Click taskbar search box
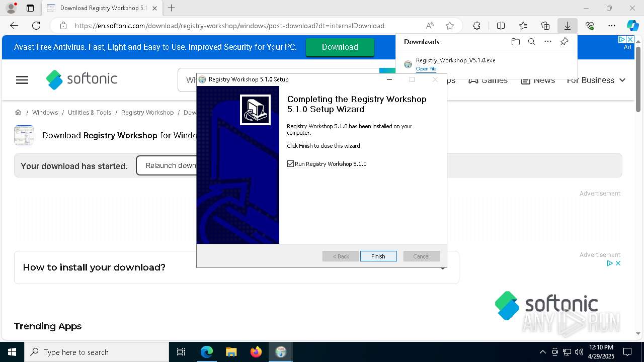 [x=97, y=352]
